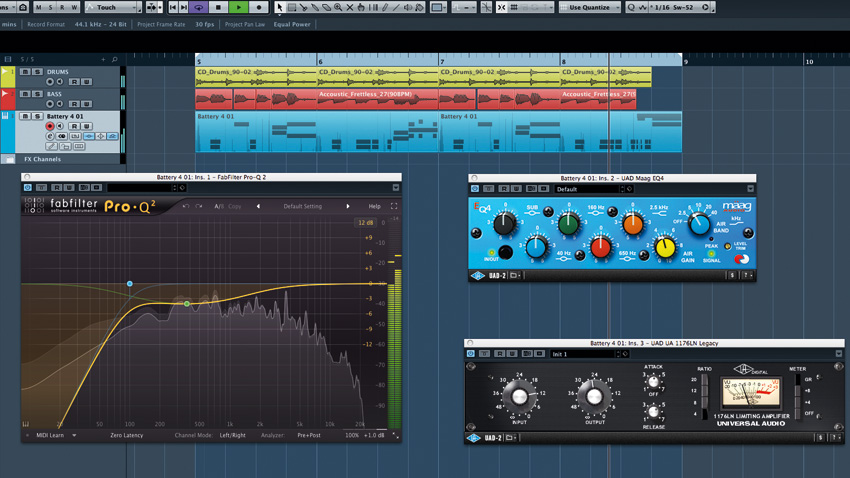This screenshot has width=850, height=478.
Task: Click Pro-Q 2 A/B switch
Action: [x=218, y=206]
